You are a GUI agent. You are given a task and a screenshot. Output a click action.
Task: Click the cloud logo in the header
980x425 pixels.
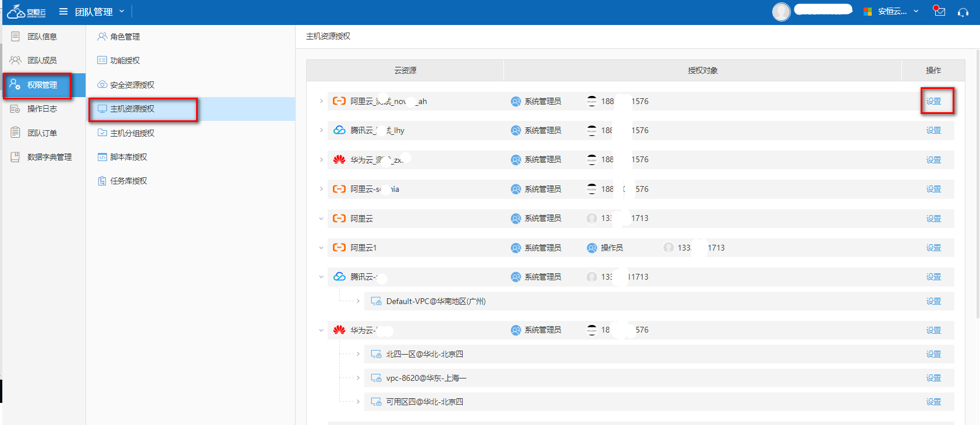coord(26,12)
